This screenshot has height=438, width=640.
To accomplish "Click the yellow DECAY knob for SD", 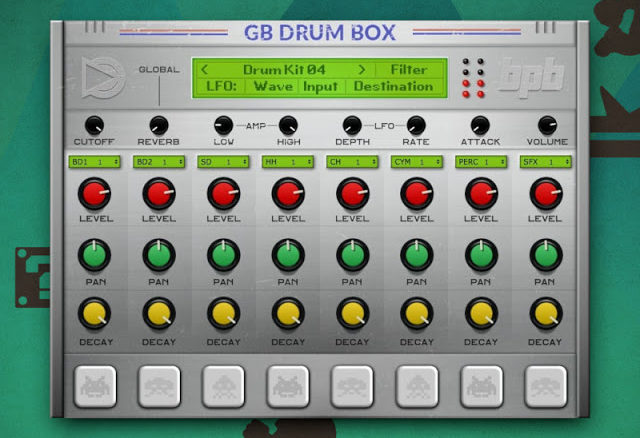I will click(223, 313).
